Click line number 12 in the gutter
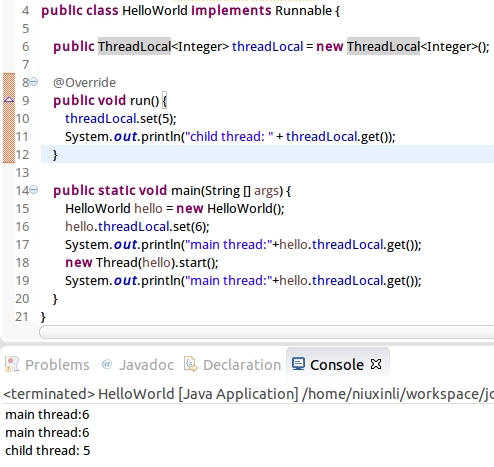The image size is (494, 467). (22, 155)
